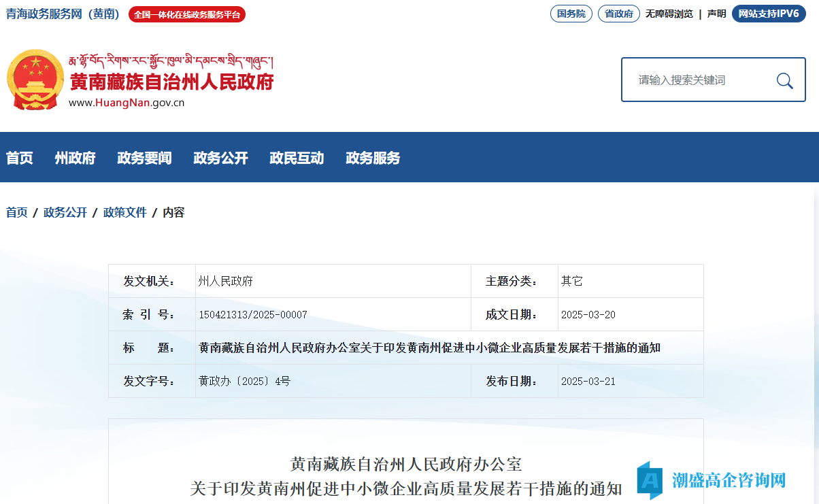This screenshot has width=819, height=504.
Task: Open the 首页 navigation menu item
Action: (x=19, y=158)
